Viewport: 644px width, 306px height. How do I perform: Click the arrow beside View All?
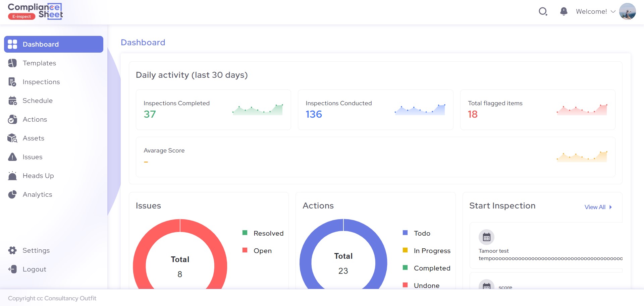pos(610,207)
